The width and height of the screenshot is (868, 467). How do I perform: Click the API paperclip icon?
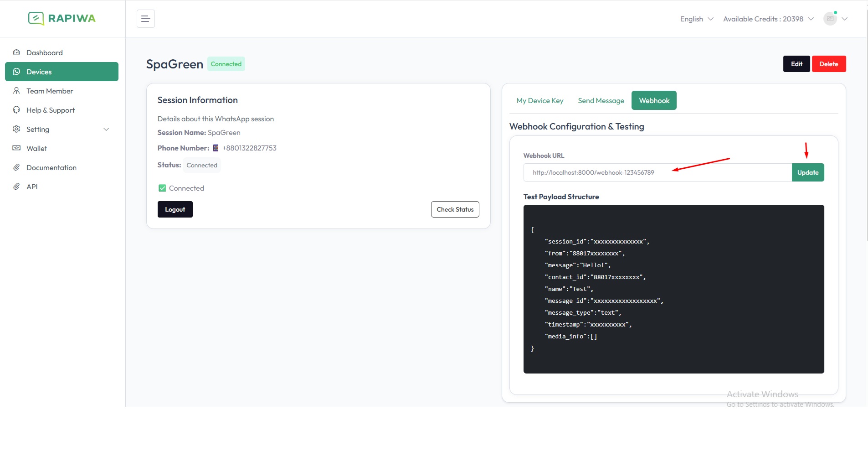pos(16,187)
